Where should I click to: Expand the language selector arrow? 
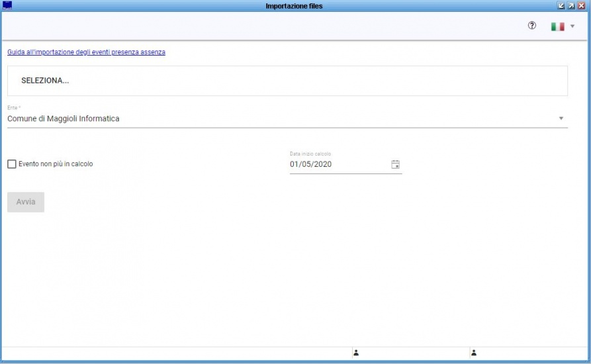pos(572,26)
